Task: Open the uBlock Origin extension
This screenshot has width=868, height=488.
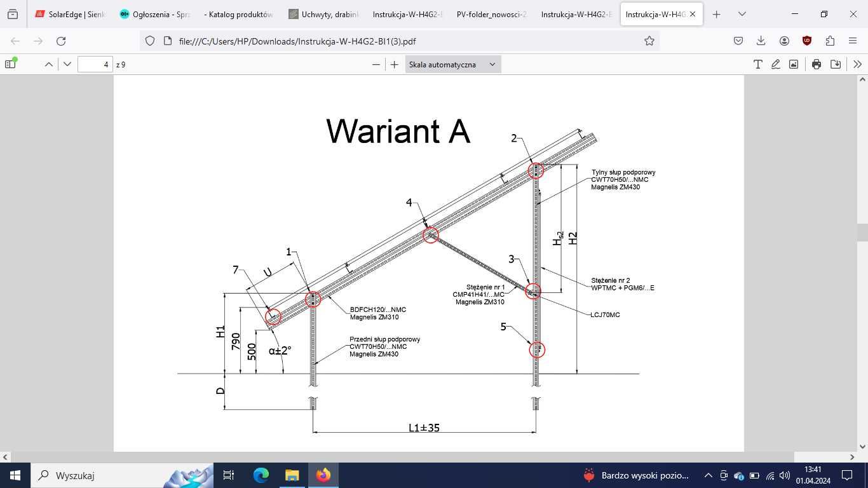Action: 807,41
